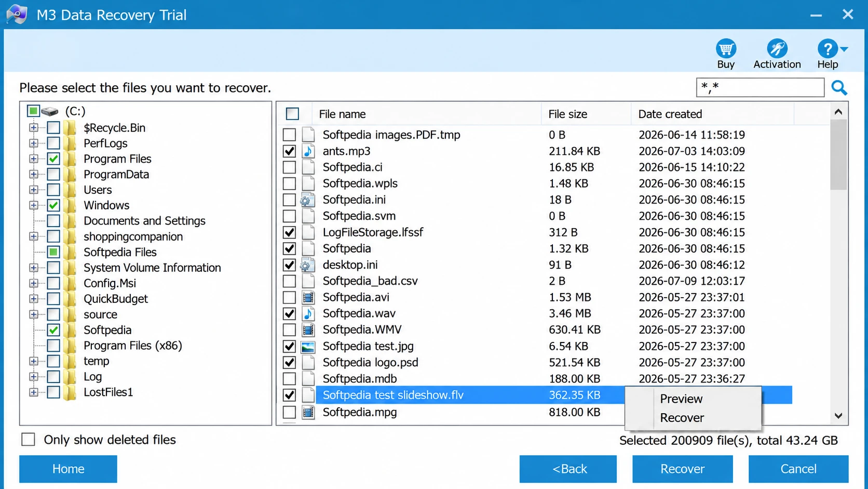Click the film icon next to Softpedia.avi
The width and height of the screenshot is (868, 489).
pos(308,297)
